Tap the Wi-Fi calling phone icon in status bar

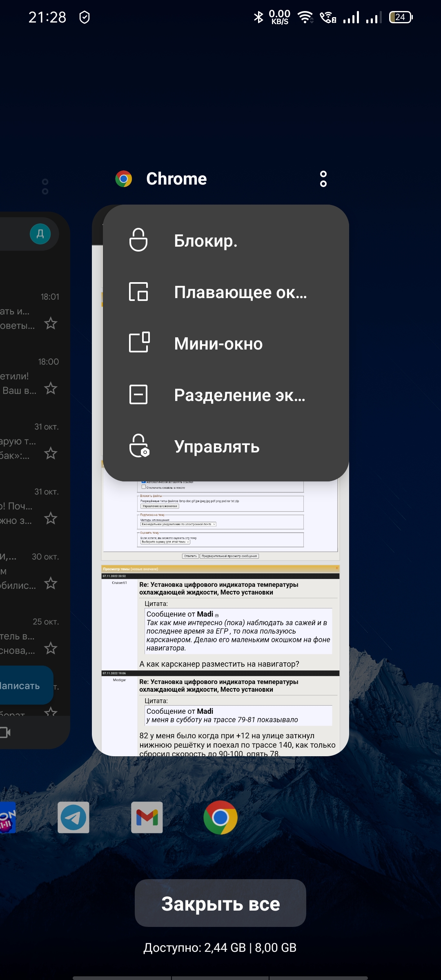tap(328, 17)
